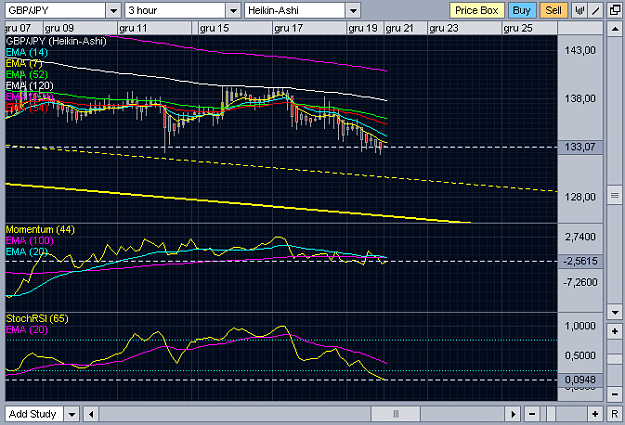Open the Add Study dropdown arrow
The height and width of the screenshot is (425, 625).
coord(72,414)
